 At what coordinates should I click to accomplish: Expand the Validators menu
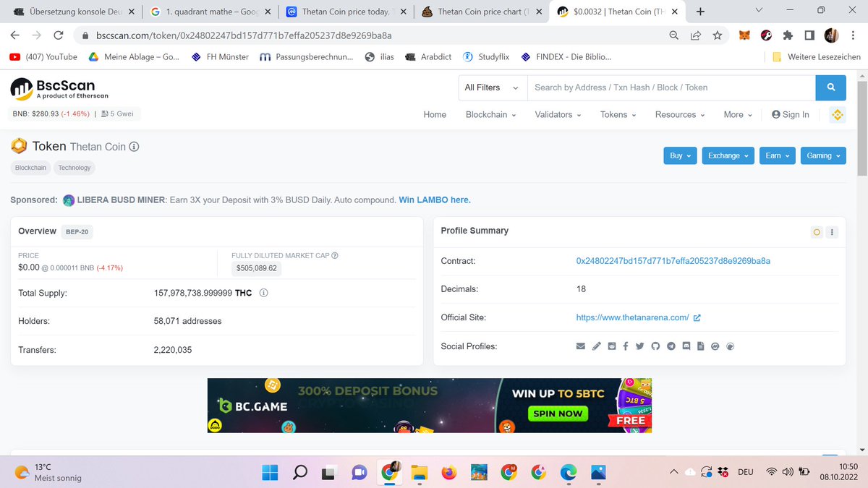(558, 114)
